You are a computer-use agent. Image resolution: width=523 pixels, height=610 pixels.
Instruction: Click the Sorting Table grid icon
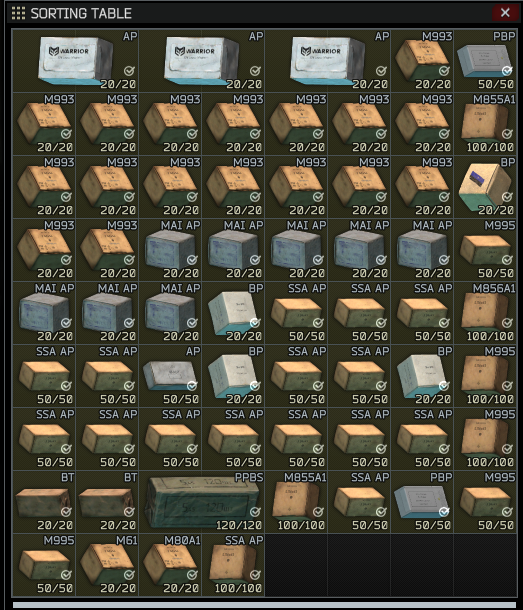pyautogui.click(x=18, y=13)
